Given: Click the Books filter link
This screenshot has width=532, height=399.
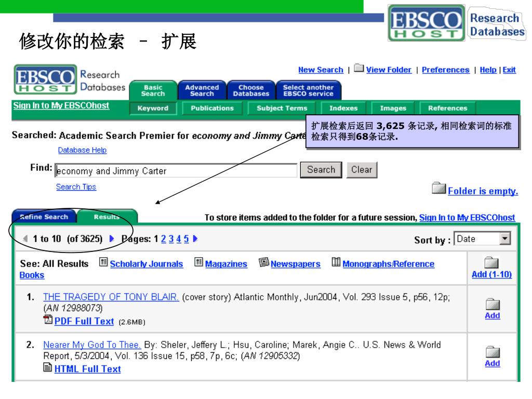Looking at the screenshot, I should [x=32, y=275].
